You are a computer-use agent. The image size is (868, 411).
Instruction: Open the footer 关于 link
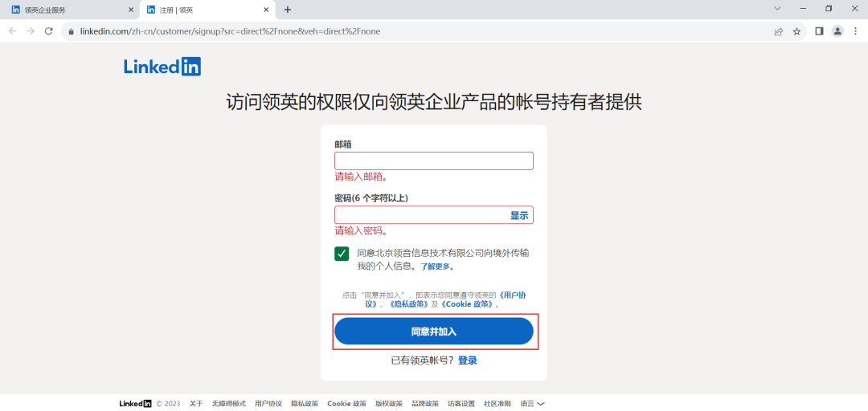coord(196,403)
